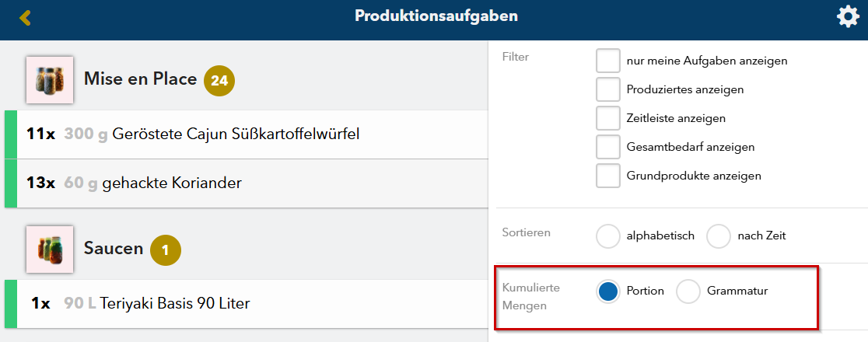Open settings via the gear icon
868x342 pixels.
point(847,17)
